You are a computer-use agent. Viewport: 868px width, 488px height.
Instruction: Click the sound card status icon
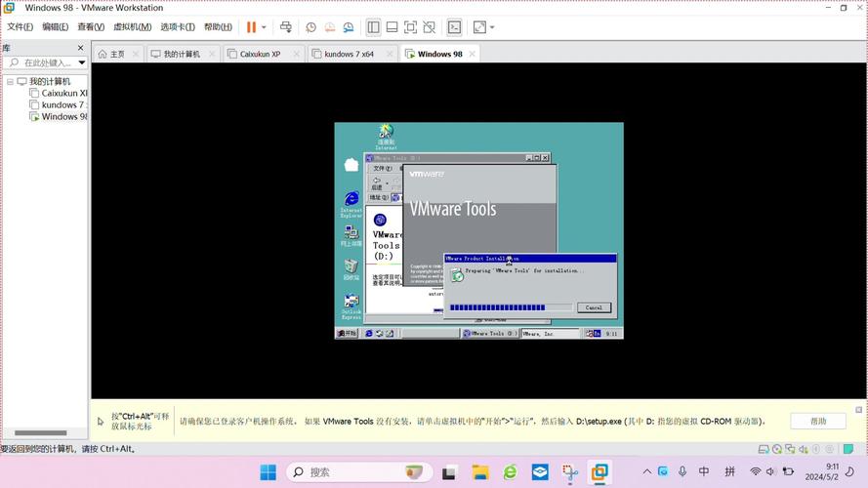click(x=804, y=449)
